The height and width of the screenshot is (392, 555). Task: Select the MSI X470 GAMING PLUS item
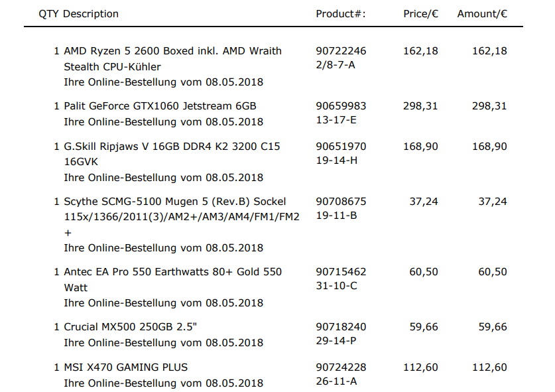pyautogui.click(x=125, y=367)
